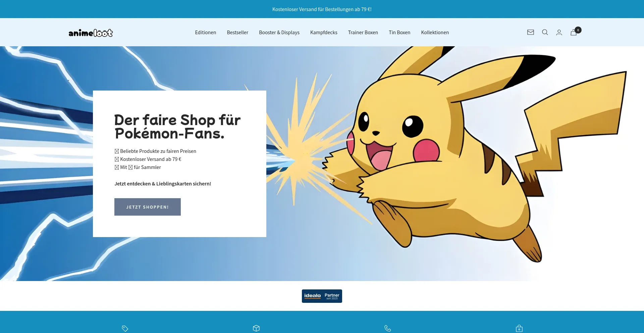Select the price tag icon in the footer
The height and width of the screenshot is (333, 644).
[x=125, y=328]
